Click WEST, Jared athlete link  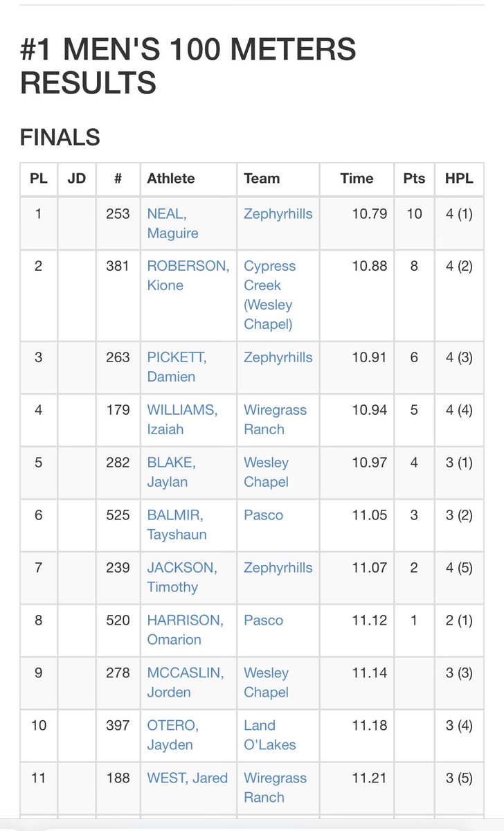point(188,778)
